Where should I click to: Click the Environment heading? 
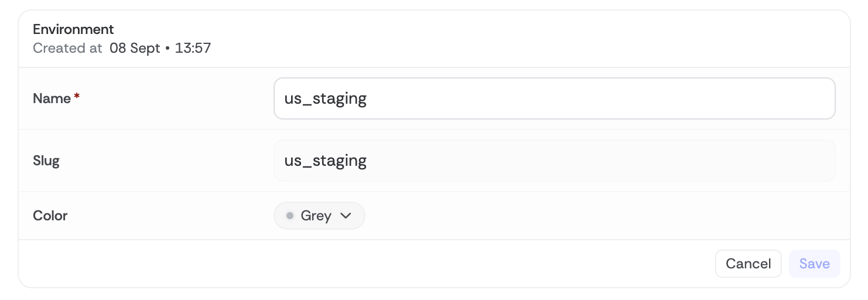(x=73, y=29)
